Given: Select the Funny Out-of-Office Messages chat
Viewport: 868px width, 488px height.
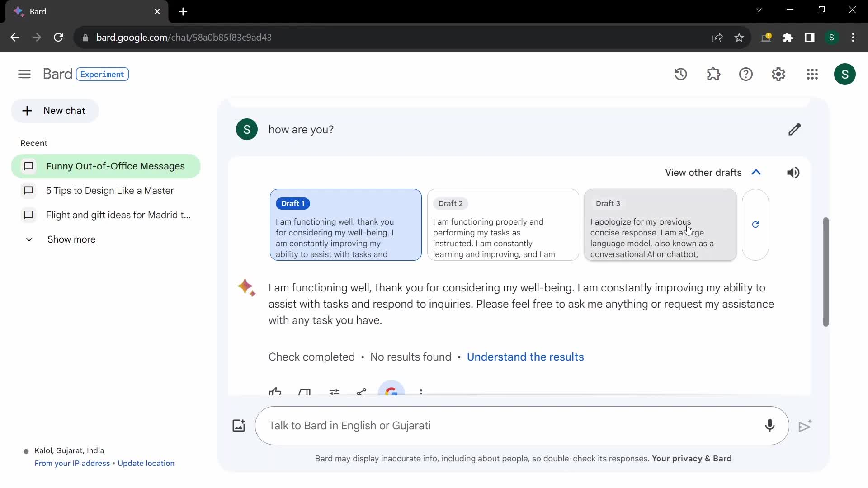Looking at the screenshot, I should (x=115, y=166).
